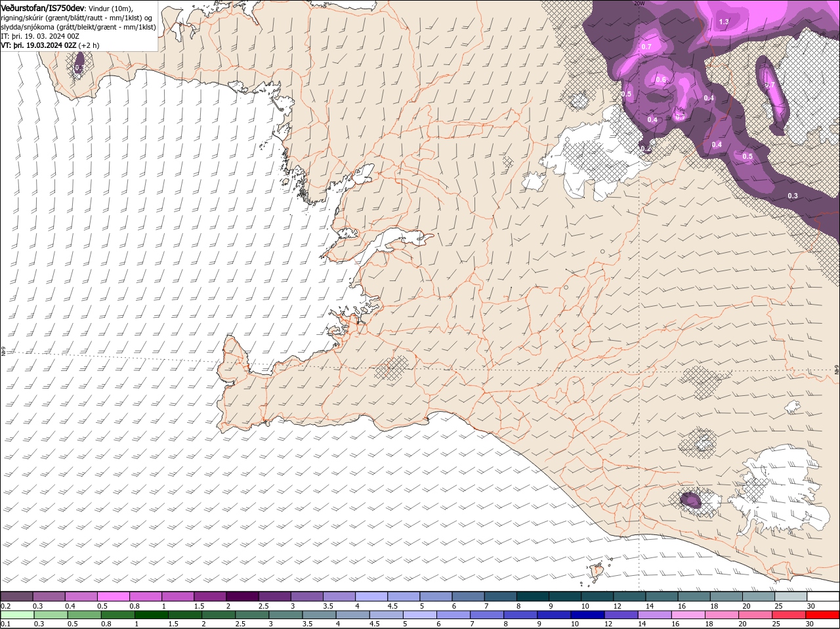
Task: Click the small Vestmannaeyjar island off the south coast
Action: pyautogui.click(x=597, y=571)
